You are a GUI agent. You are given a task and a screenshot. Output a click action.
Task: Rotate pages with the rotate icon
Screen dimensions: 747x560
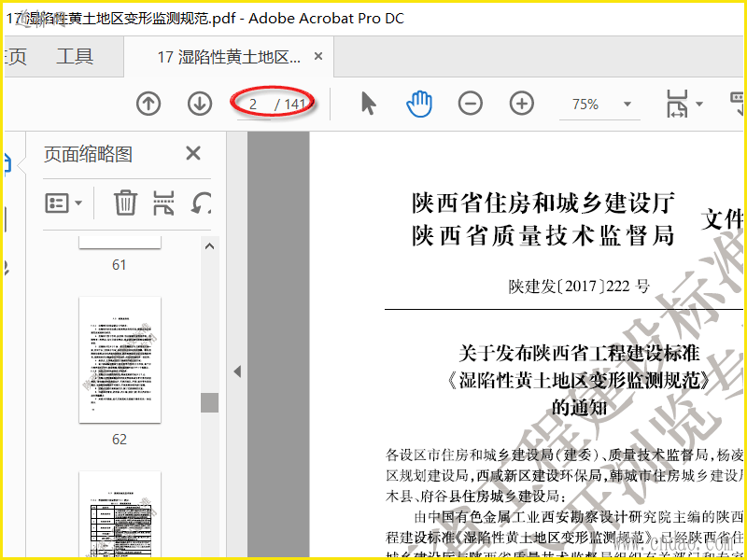coord(201,203)
